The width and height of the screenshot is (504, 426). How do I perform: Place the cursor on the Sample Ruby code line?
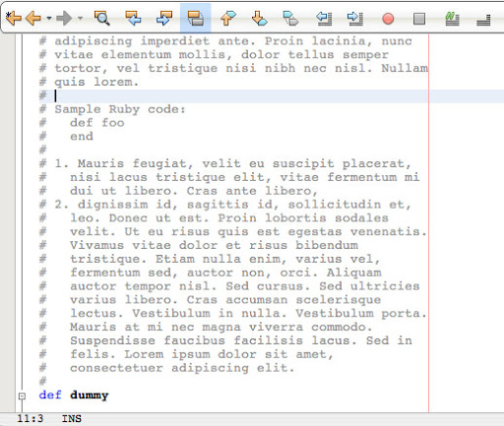[x=120, y=109]
